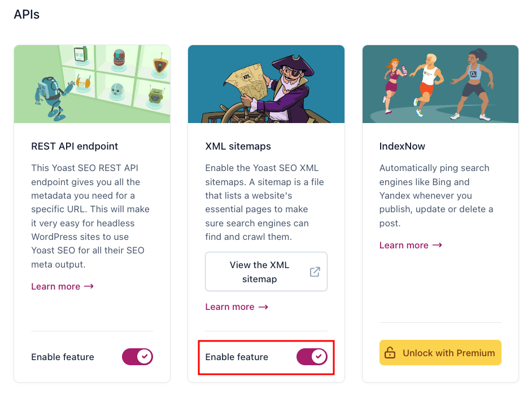Screen dimensions: 532x394
Task: Click the padlock icon in Unlock with Premium
Action: click(390, 352)
